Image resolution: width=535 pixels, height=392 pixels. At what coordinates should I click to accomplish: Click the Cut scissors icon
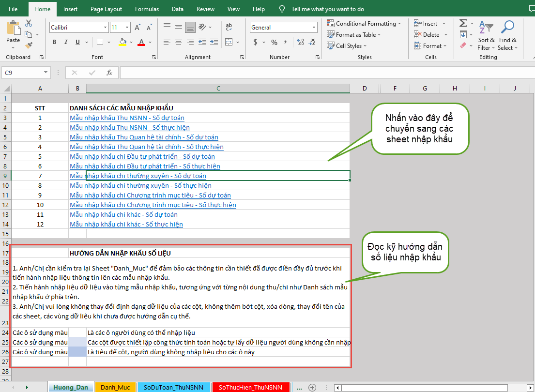point(29,23)
